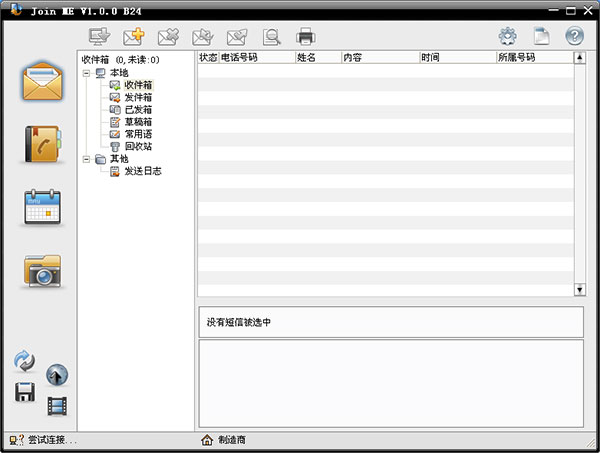Open the camera photo folder section
Viewport: 600px width, 453px height.
pos(42,271)
